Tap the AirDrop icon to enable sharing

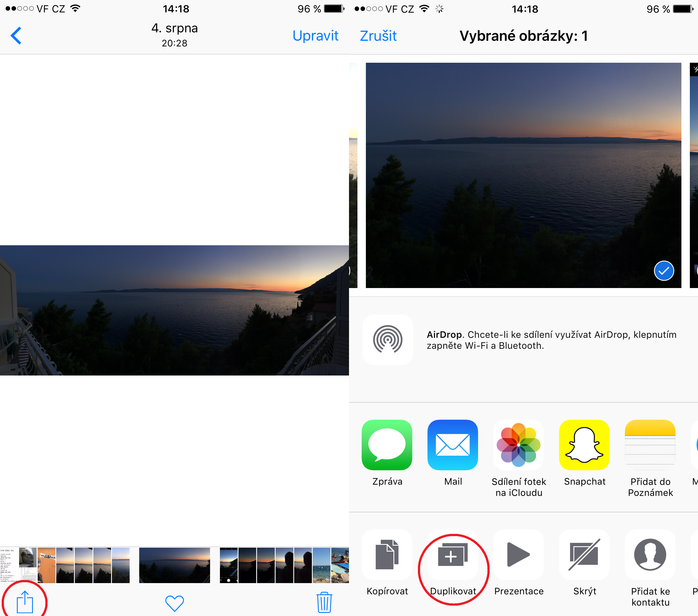(388, 340)
